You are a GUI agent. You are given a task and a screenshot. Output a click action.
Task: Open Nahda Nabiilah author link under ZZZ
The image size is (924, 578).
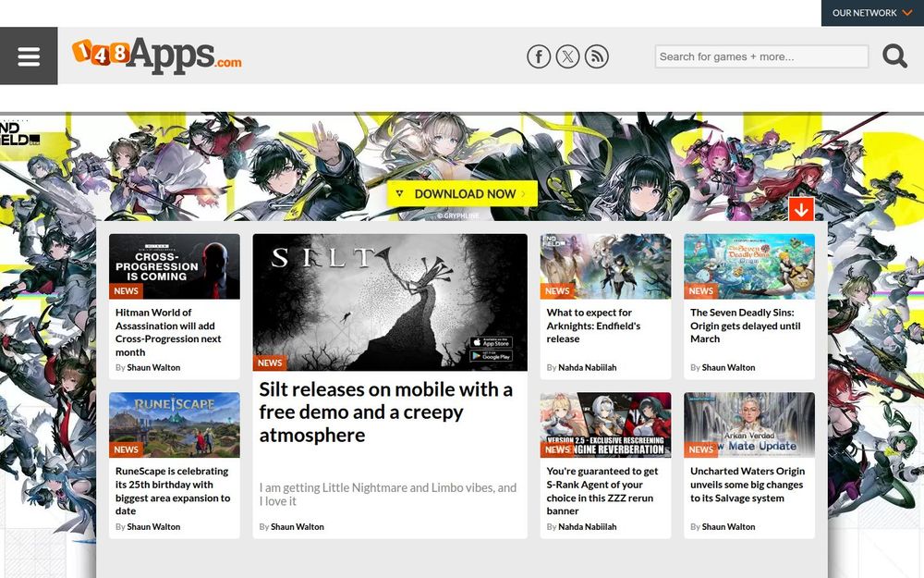tap(588, 527)
